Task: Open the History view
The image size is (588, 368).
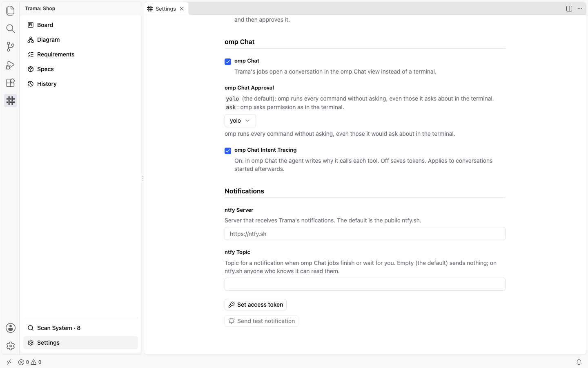Action: click(x=80, y=84)
